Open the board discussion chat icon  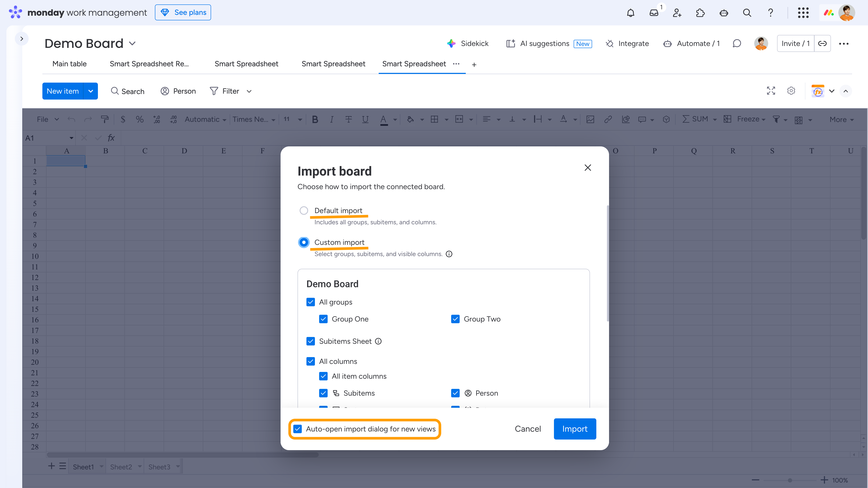(x=737, y=43)
